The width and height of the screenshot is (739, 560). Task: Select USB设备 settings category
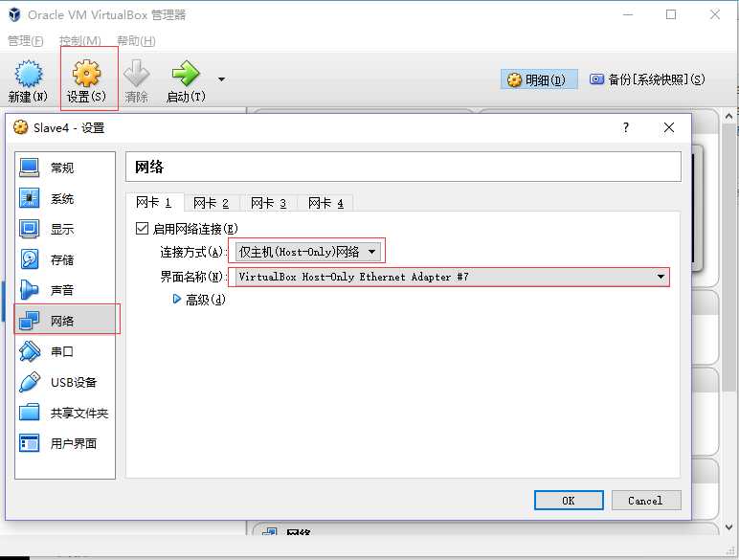(x=65, y=382)
